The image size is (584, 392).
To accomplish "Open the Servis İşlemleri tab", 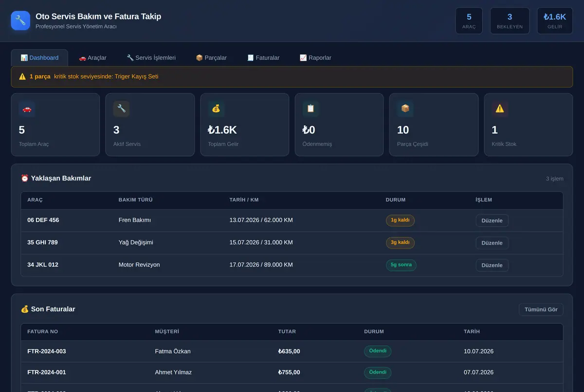I will tap(151, 58).
